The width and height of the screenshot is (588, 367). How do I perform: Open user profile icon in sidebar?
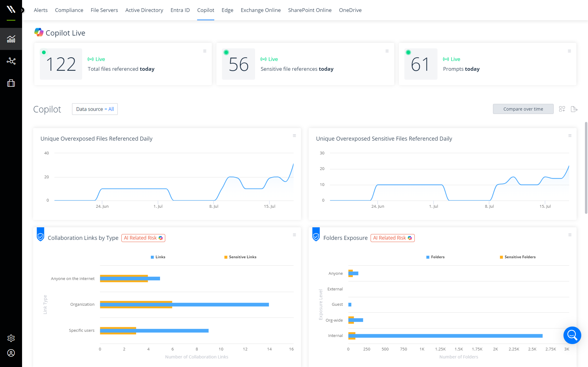[11, 353]
